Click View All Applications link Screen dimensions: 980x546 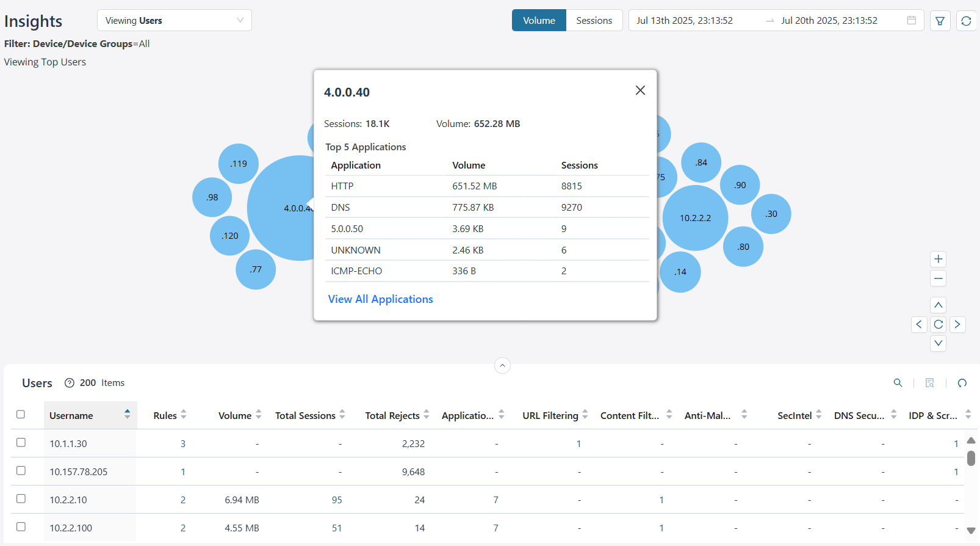pyautogui.click(x=380, y=299)
